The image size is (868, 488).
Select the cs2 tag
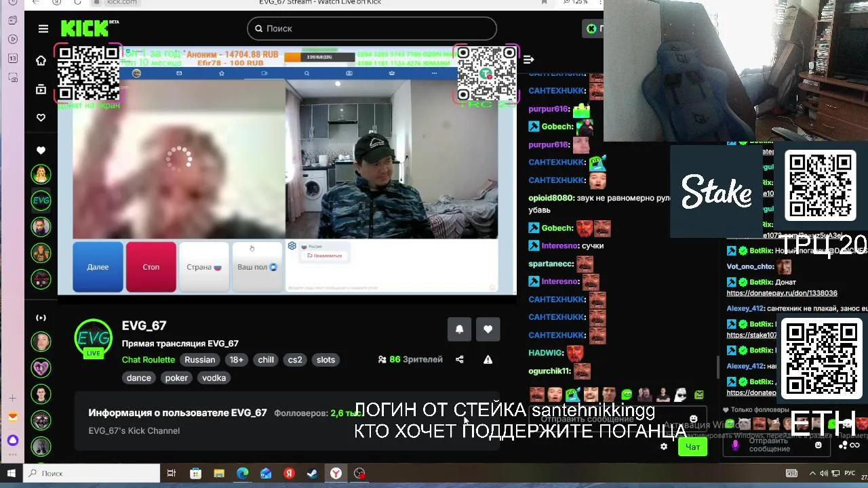click(295, 360)
